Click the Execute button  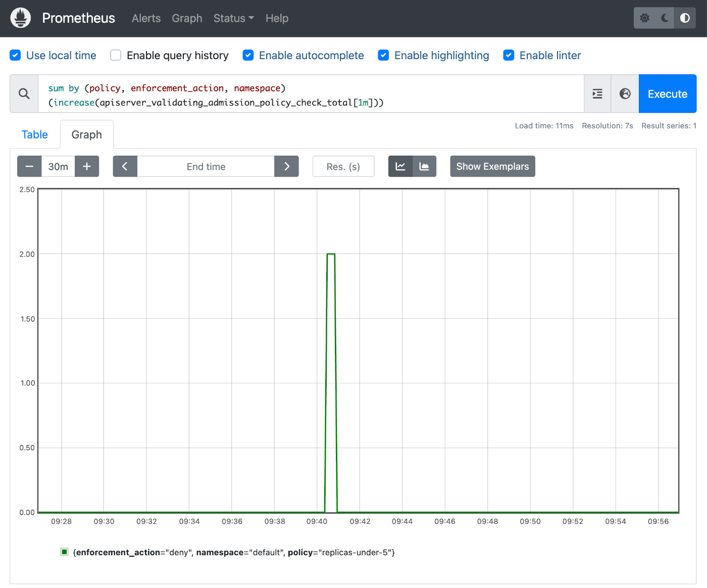coord(668,94)
